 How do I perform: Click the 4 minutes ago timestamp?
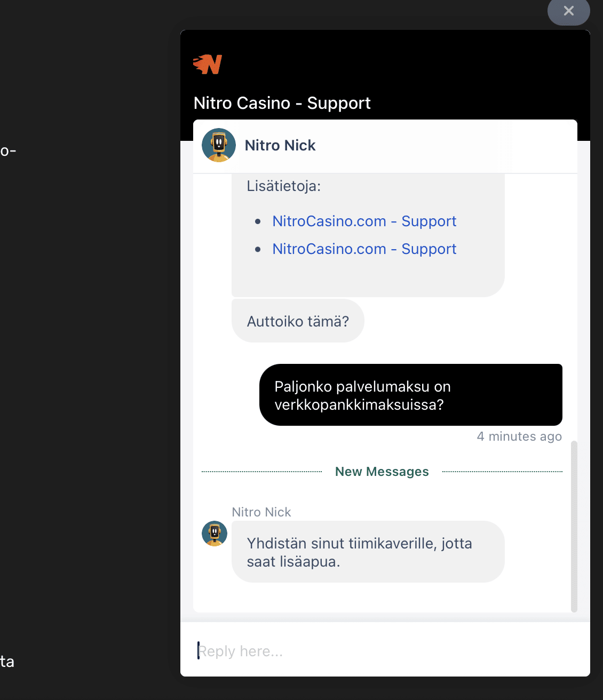click(x=519, y=436)
